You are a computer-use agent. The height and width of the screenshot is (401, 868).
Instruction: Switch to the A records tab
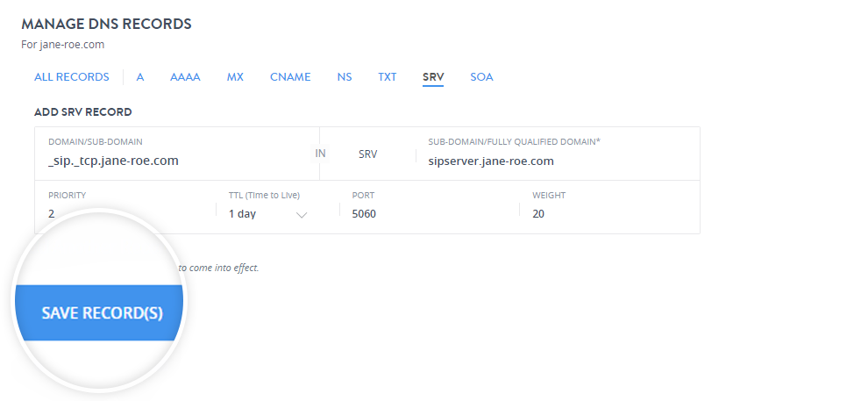tap(140, 77)
